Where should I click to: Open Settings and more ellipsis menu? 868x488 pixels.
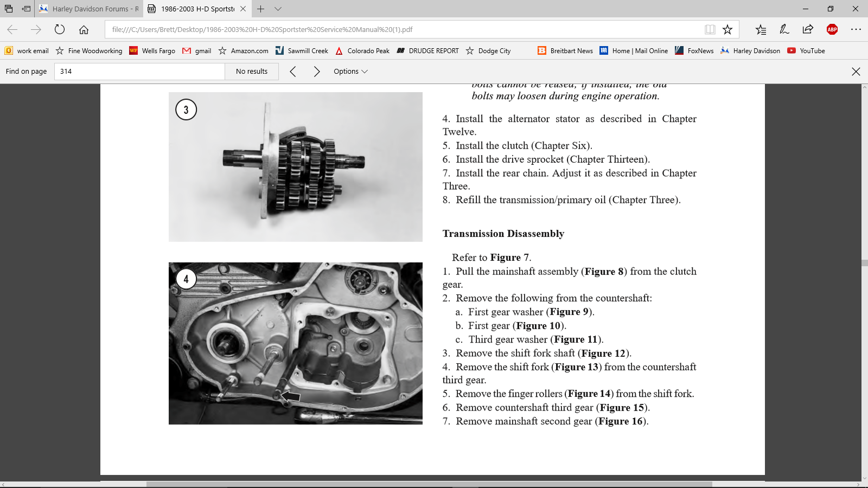click(856, 29)
